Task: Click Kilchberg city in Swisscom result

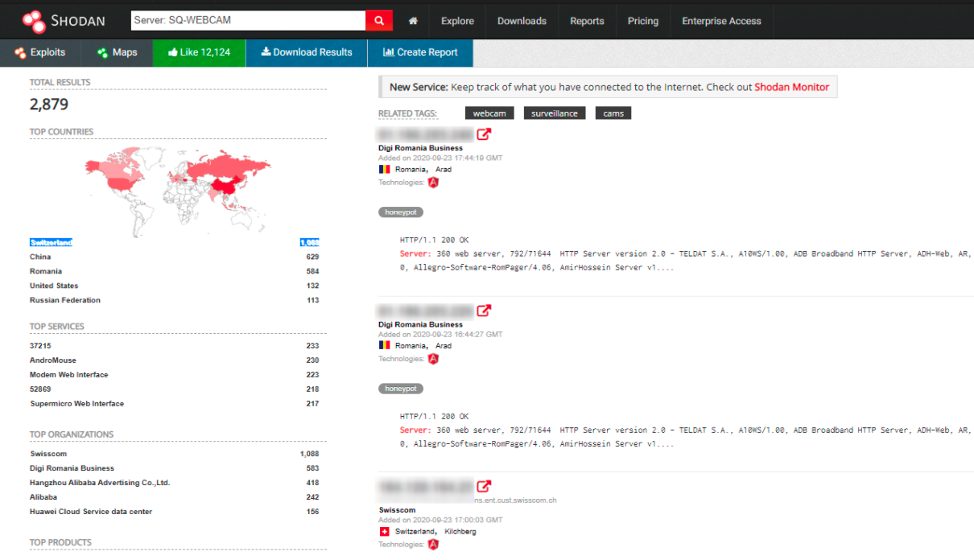Action: coord(460,532)
